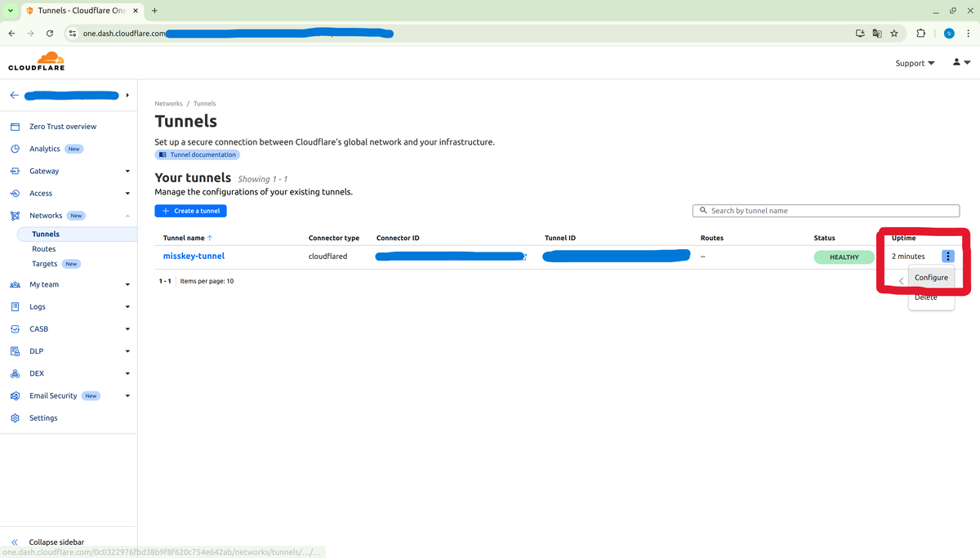Click the Tunnels breadcrumb text
This screenshot has height=558, width=980.
pos(205,104)
